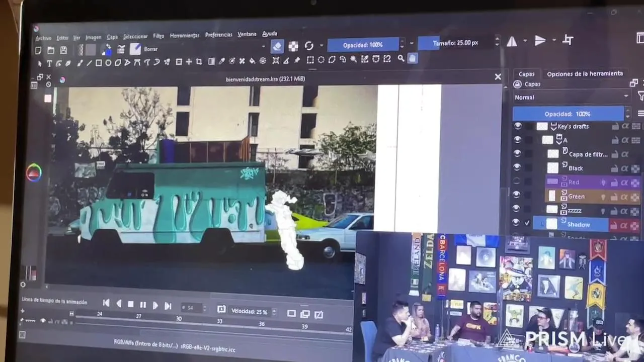This screenshot has height=362, width=644.
Task: Select the freehand Brush tool
Action: pyautogui.click(x=79, y=63)
